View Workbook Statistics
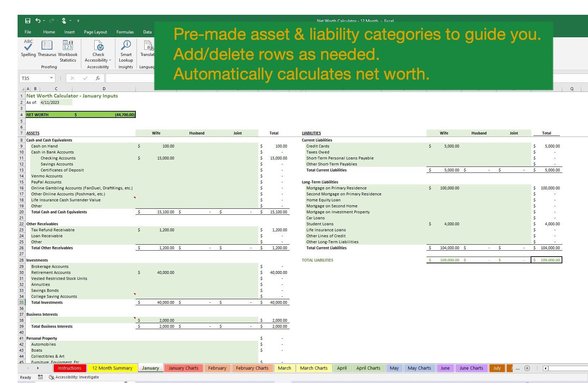Viewport: 588px width, 383px height. (67, 49)
